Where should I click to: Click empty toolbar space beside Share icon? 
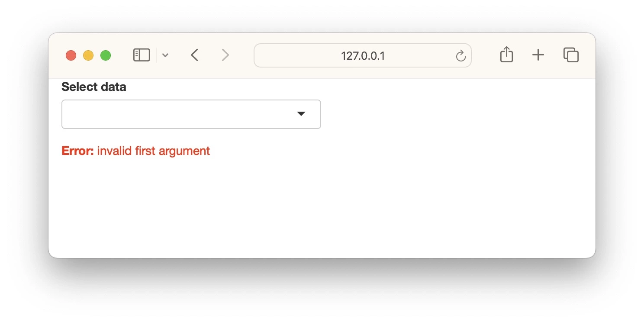485,55
